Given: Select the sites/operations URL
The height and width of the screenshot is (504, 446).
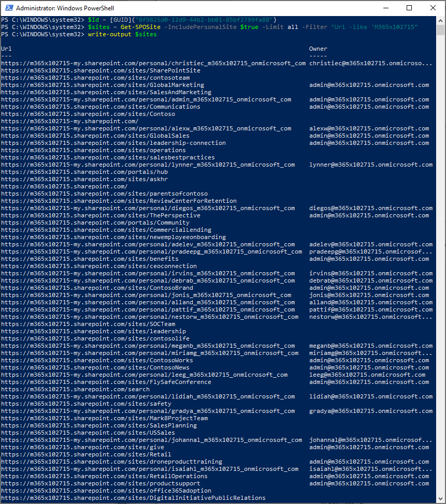Looking at the screenshot, I should [x=93, y=150].
